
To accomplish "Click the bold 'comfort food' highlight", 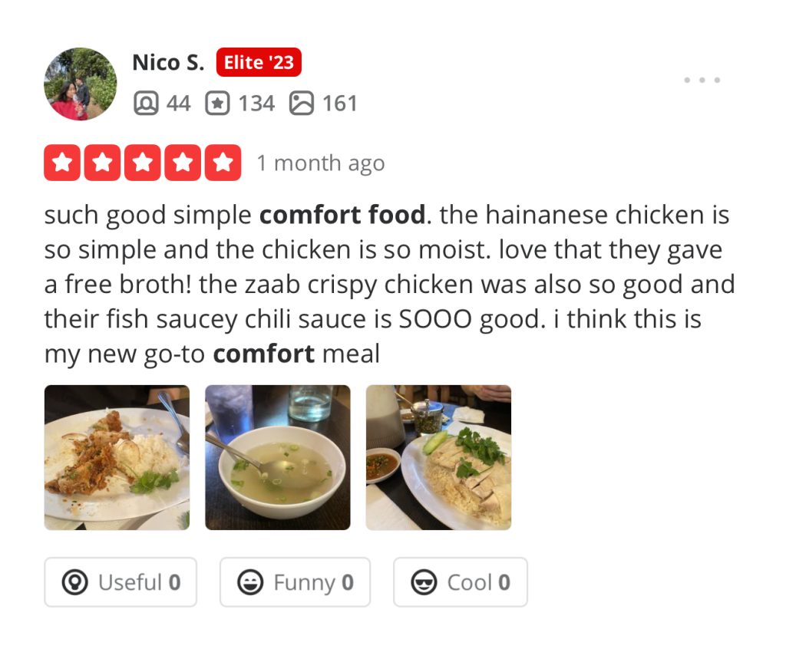I will 342,215.
